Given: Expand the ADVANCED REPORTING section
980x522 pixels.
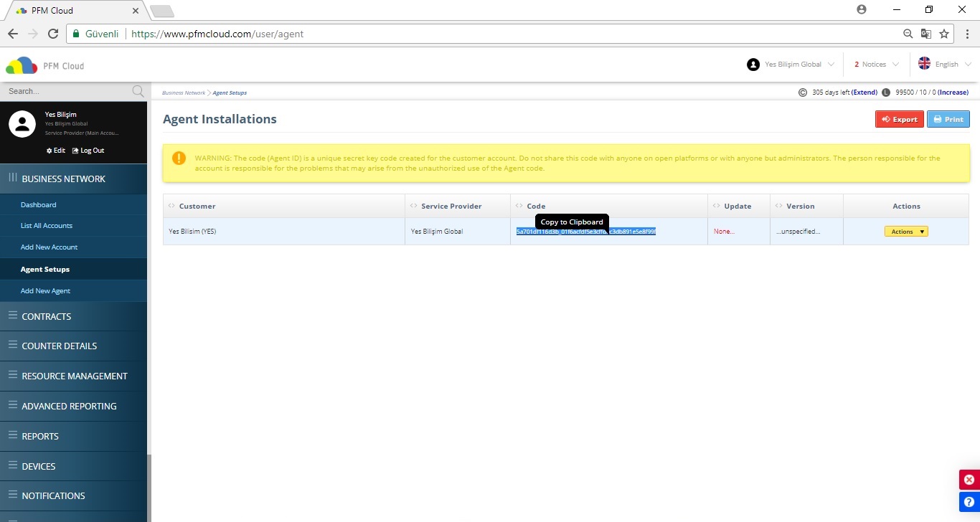Looking at the screenshot, I should [73, 406].
